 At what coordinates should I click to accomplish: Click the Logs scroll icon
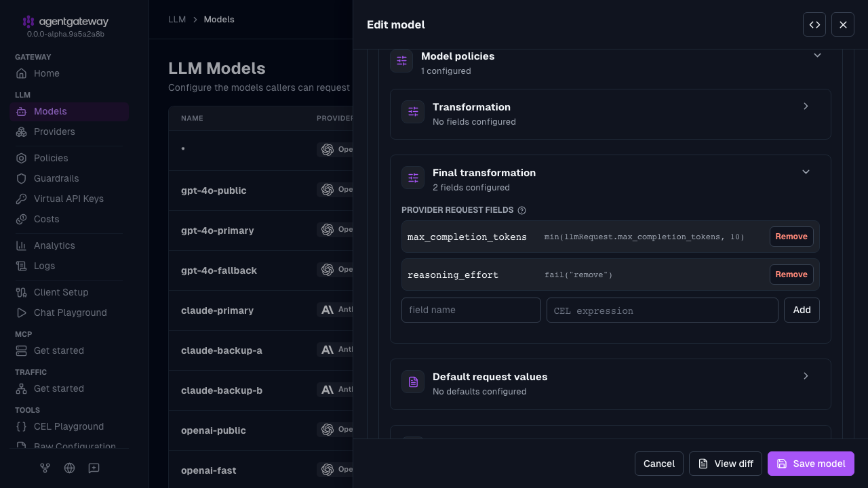pyautogui.click(x=22, y=266)
